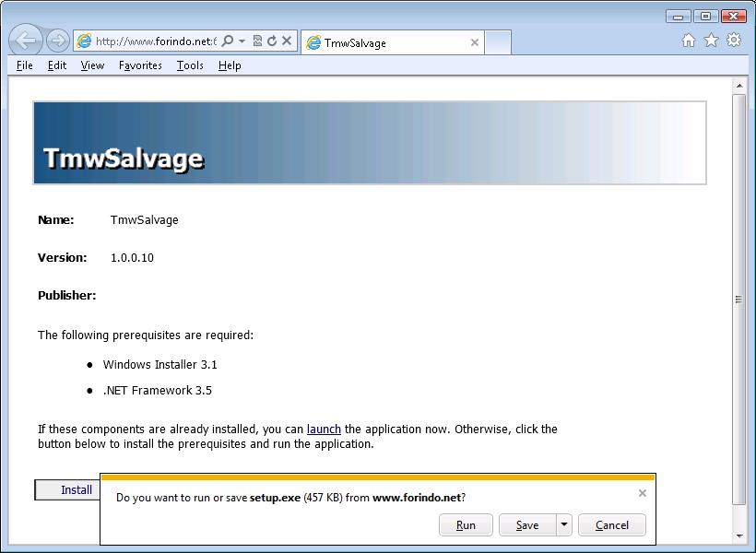The width and height of the screenshot is (756, 553).
Task: Expand the address bar autocomplete dropdown arrow
Action: tap(242, 41)
